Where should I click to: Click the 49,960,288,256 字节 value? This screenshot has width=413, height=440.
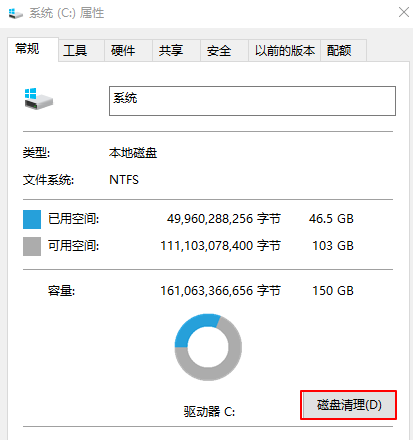pyautogui.click(x=224, y=219)
